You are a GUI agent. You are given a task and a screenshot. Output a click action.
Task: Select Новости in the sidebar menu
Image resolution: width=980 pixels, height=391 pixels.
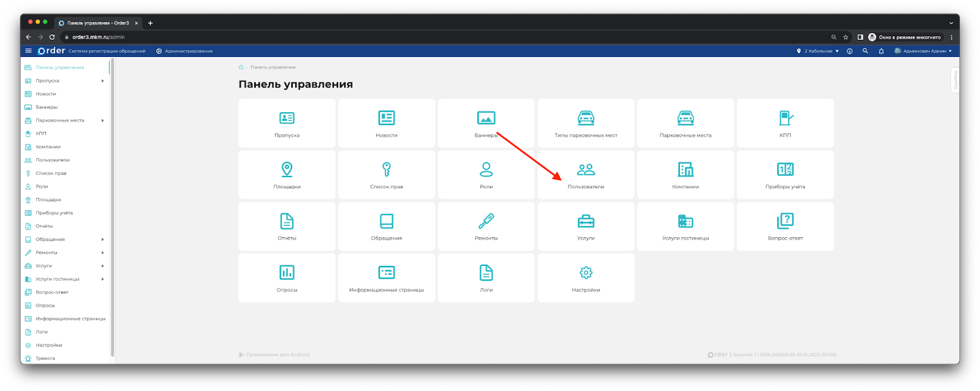46,94
